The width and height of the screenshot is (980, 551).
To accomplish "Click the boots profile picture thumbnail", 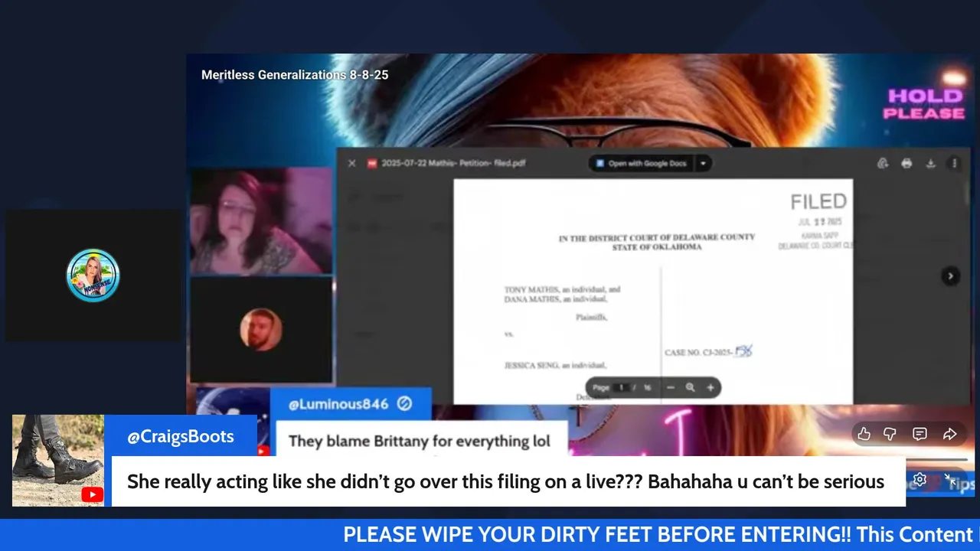I will [58, 461].
